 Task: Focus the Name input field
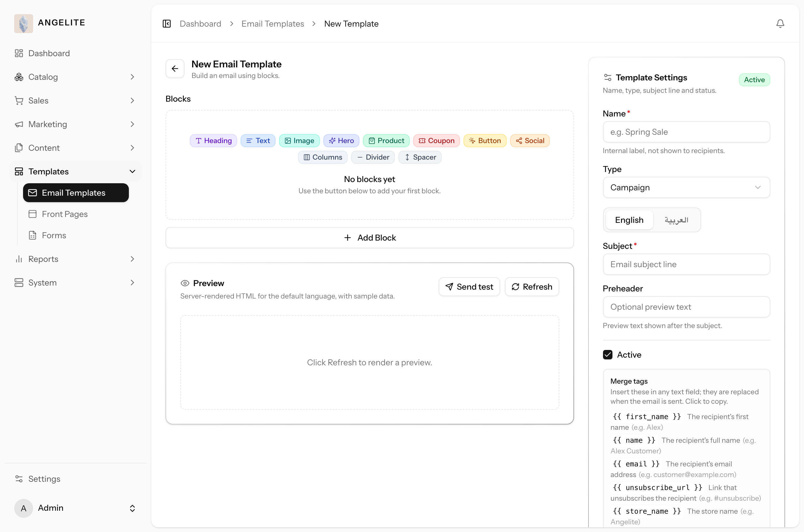(x=686, y=132)
